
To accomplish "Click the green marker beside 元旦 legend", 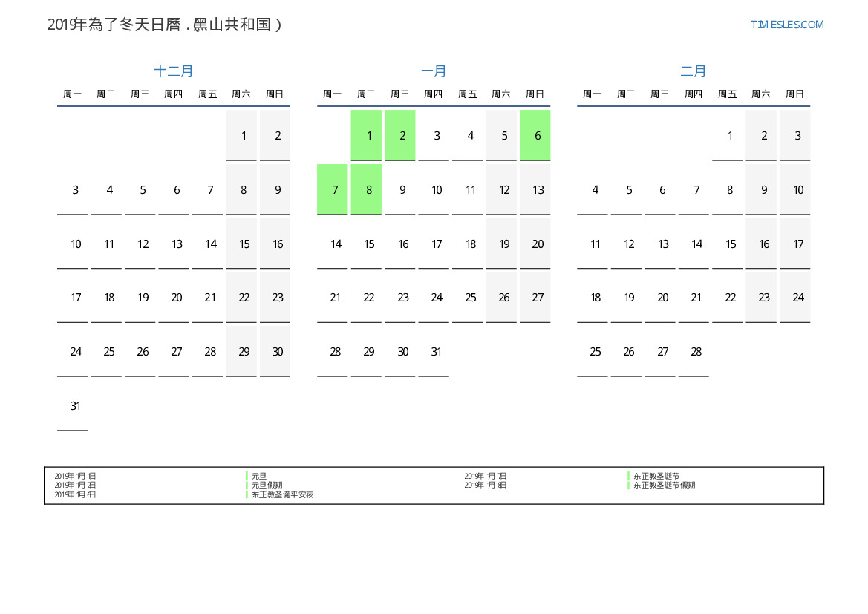I will pyautogui.click(x=247, y=476).
